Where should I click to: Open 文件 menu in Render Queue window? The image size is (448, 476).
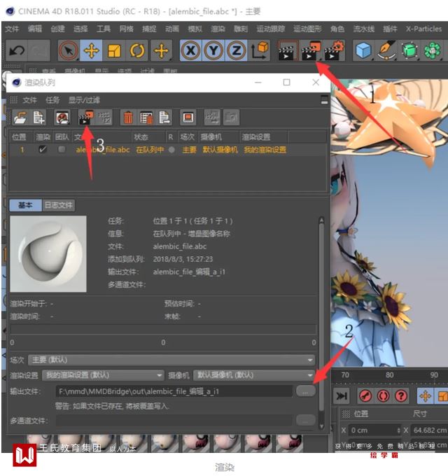tap(29, 100)
